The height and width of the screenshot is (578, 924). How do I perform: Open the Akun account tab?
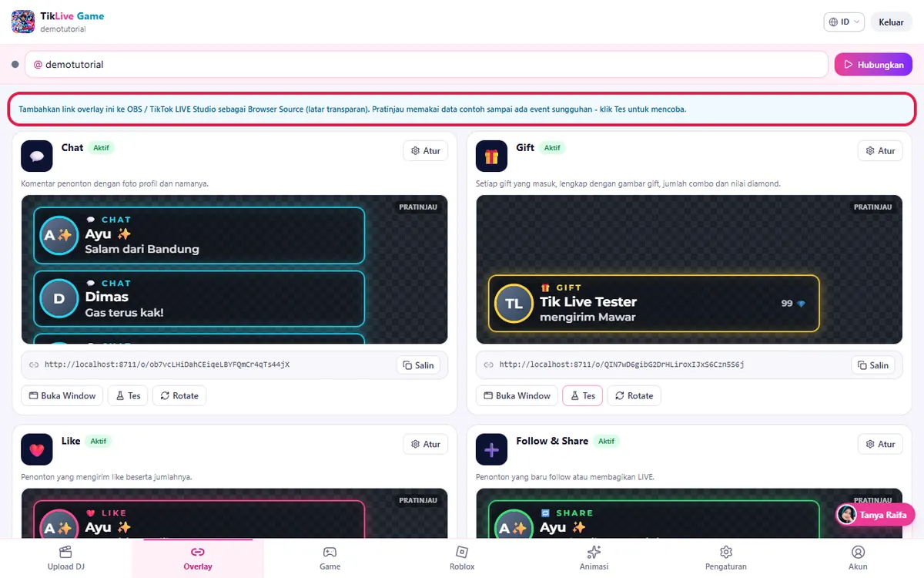(858, 559)
